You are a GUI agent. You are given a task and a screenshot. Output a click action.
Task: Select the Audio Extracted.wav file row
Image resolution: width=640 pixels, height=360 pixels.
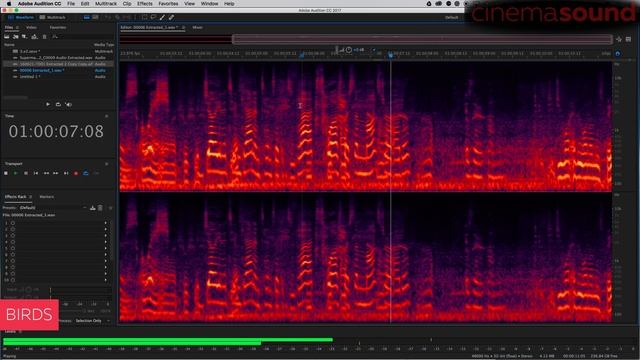[58, 58]
